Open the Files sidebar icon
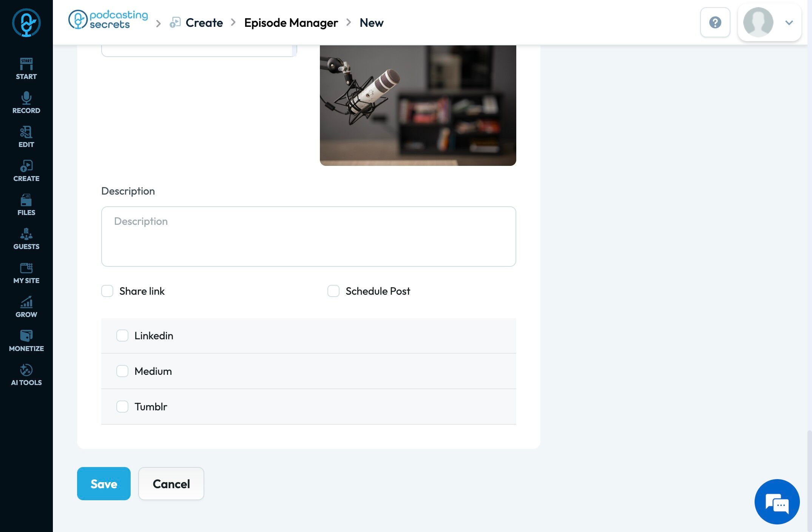 [x=26, y=204]
